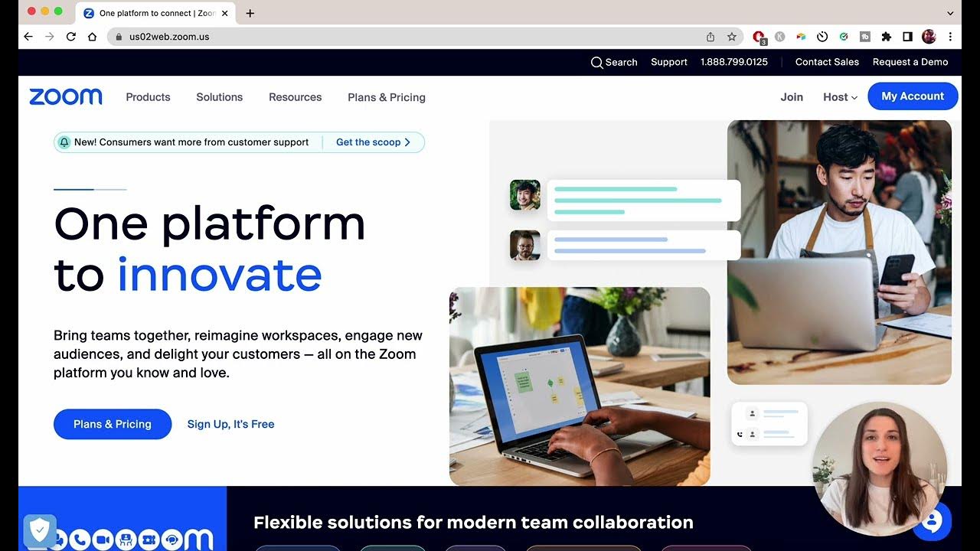
Task: Click the bell icon in announcement banner
Action: pos(64,142)
